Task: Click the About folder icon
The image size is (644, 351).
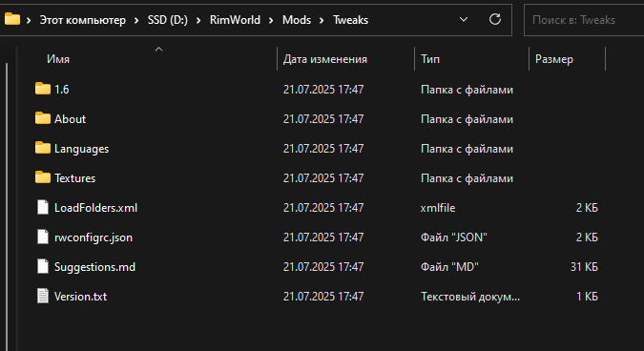Action: (x=43, y=118)
